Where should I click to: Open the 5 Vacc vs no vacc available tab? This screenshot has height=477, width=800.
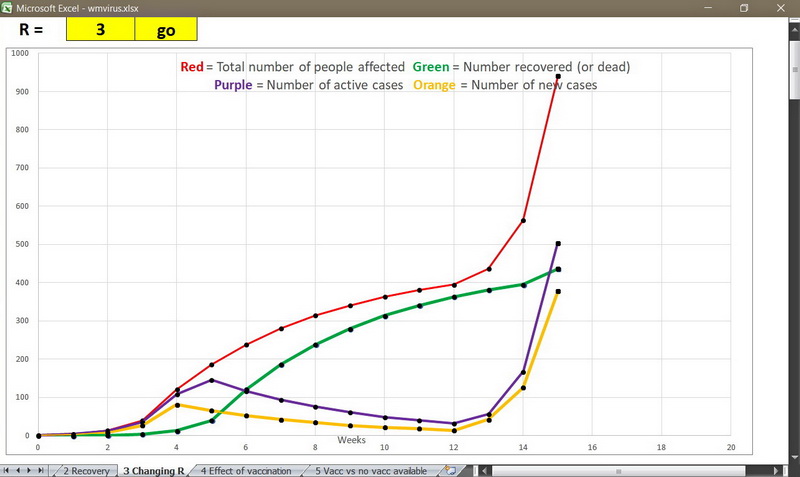tap(370, 470)
